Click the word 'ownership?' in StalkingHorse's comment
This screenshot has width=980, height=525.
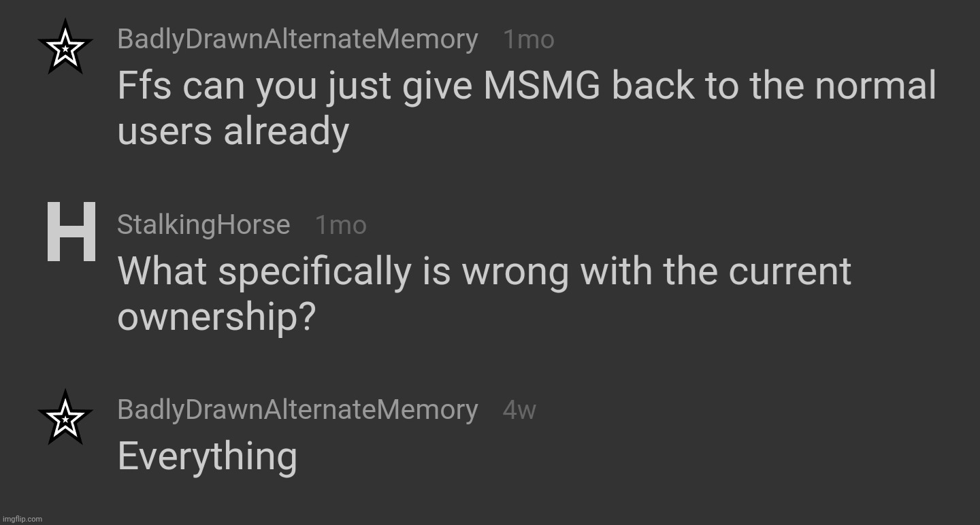(x=216, y=318)
